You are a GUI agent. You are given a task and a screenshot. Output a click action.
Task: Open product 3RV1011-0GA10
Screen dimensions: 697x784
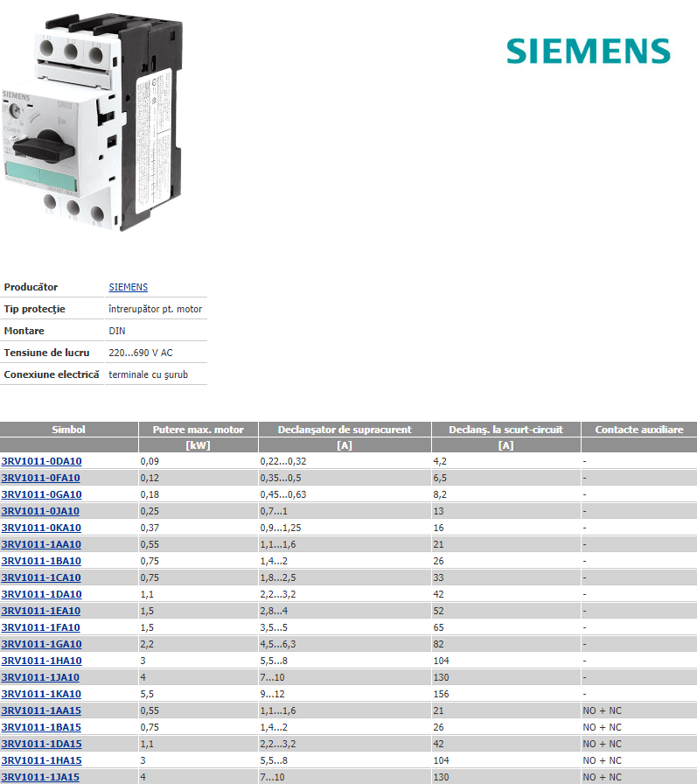coord(41,494)
